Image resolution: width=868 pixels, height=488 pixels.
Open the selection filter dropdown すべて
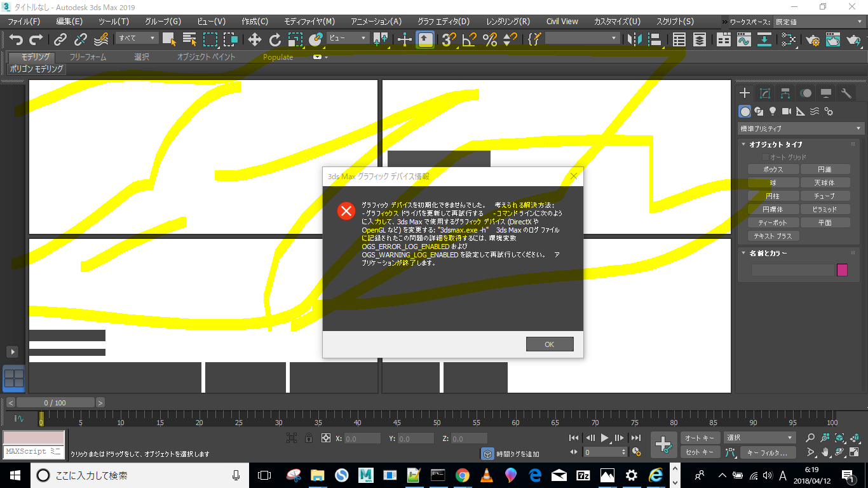137,39
